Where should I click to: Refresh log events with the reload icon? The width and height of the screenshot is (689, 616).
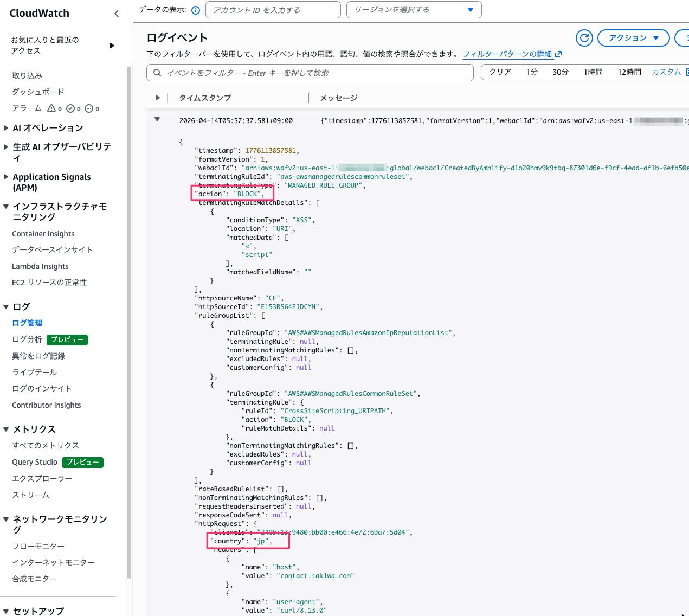tap(584, 38)
